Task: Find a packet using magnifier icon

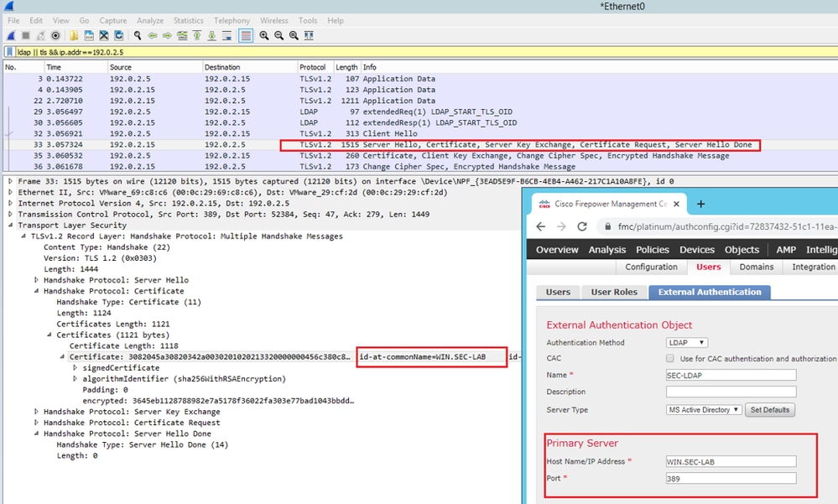Action: tap(138, 36)
